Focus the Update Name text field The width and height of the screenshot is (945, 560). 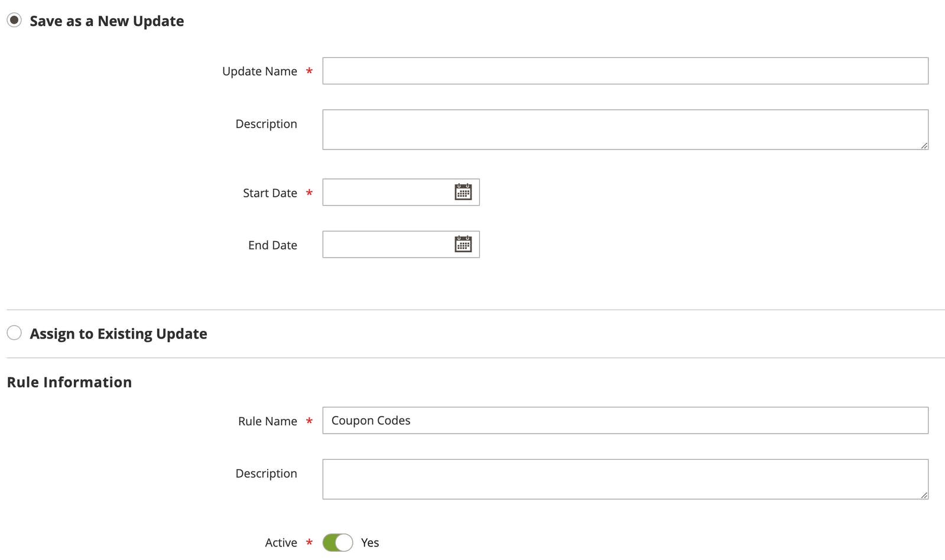[x=625, y=71]
